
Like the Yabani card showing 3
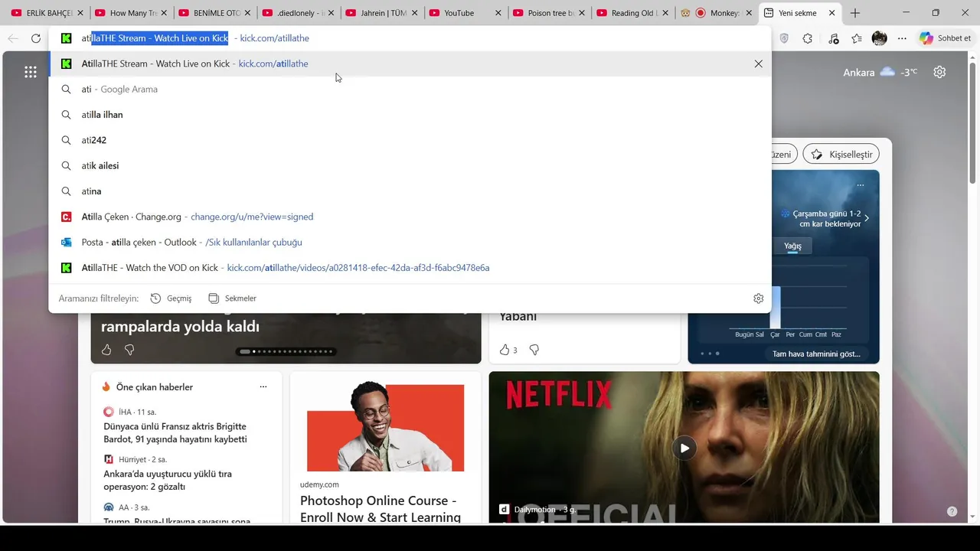508,350
